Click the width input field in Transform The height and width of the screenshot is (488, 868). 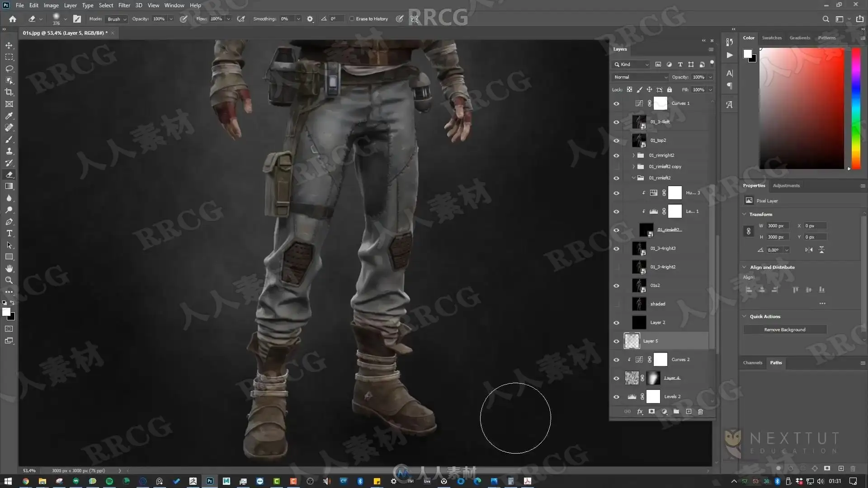tap(777, 226)
